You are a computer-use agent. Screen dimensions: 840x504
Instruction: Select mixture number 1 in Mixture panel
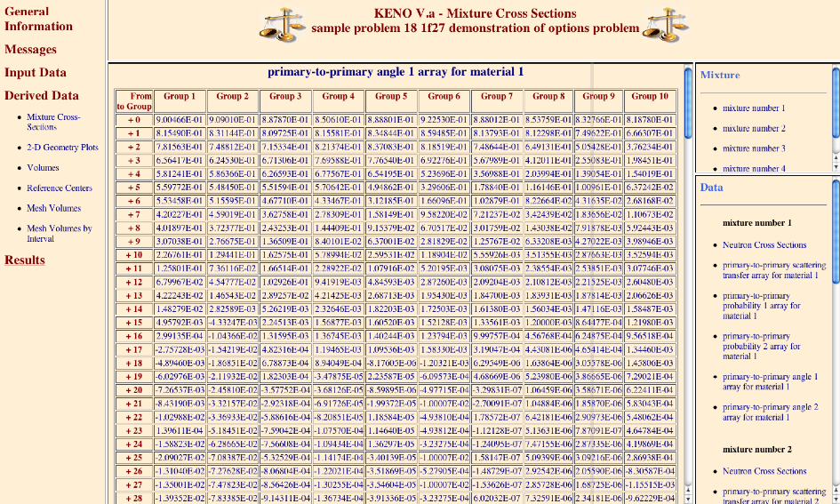point(753,108)
